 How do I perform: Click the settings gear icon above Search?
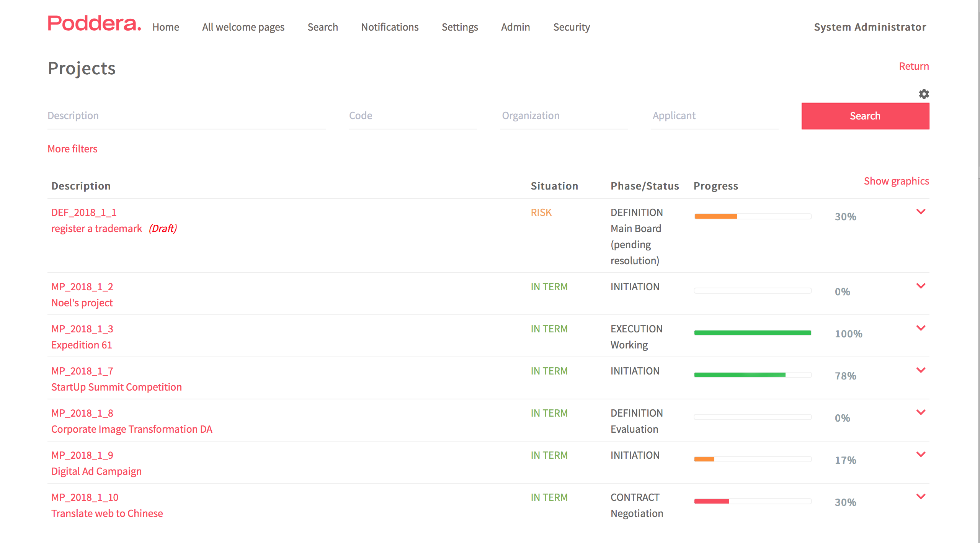924,94
